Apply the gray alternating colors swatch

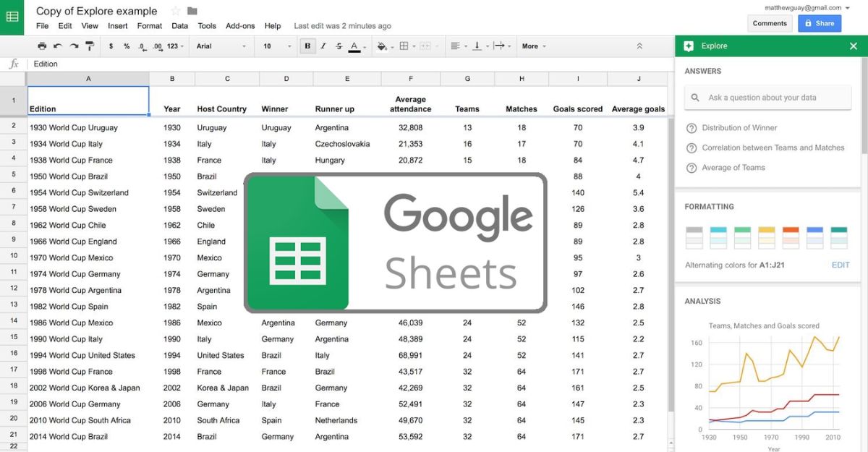tap(694, 237)
